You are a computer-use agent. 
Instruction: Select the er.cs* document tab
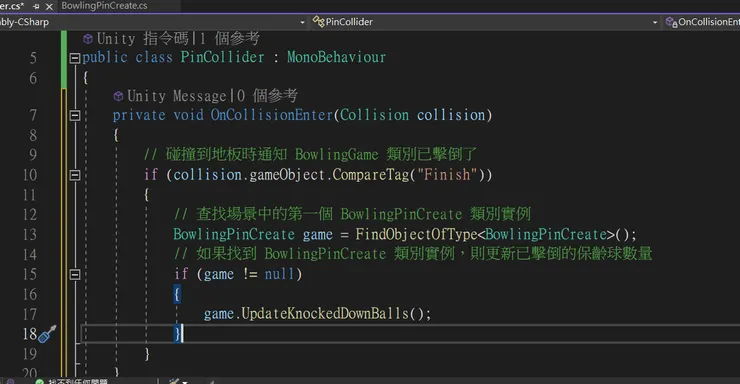(12, 6)
